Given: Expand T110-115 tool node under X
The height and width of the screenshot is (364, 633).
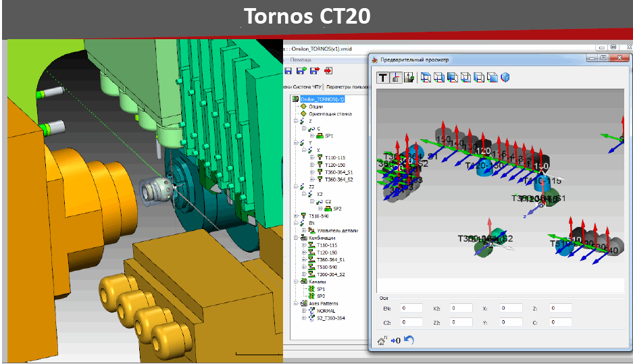Looking at the screenshot, I should [x=312, y=158].
